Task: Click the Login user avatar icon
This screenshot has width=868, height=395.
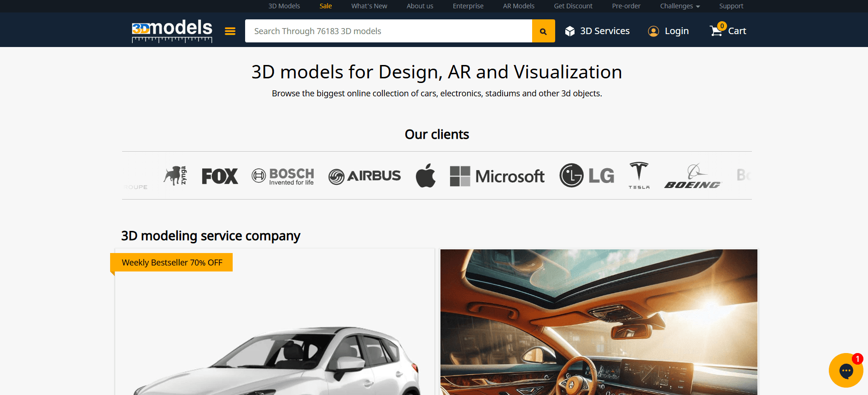Action: [653, 31]
